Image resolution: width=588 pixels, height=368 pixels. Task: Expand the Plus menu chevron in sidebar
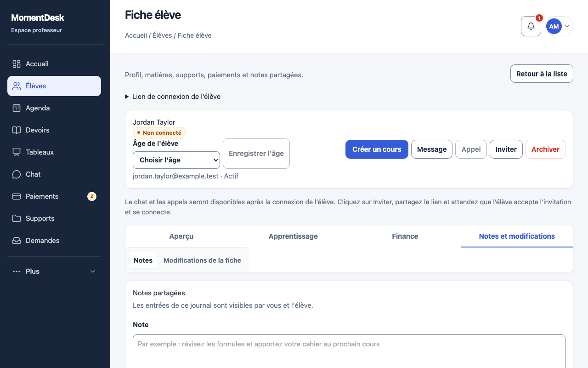(93, 271)
